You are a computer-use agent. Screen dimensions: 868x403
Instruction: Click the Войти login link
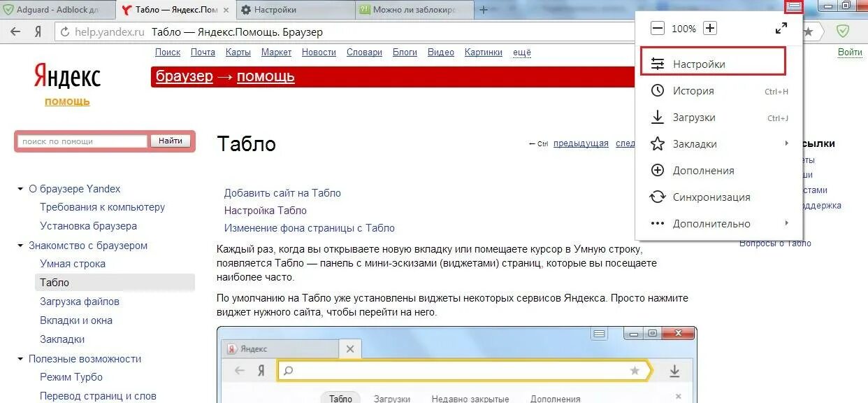coord(850,52)
